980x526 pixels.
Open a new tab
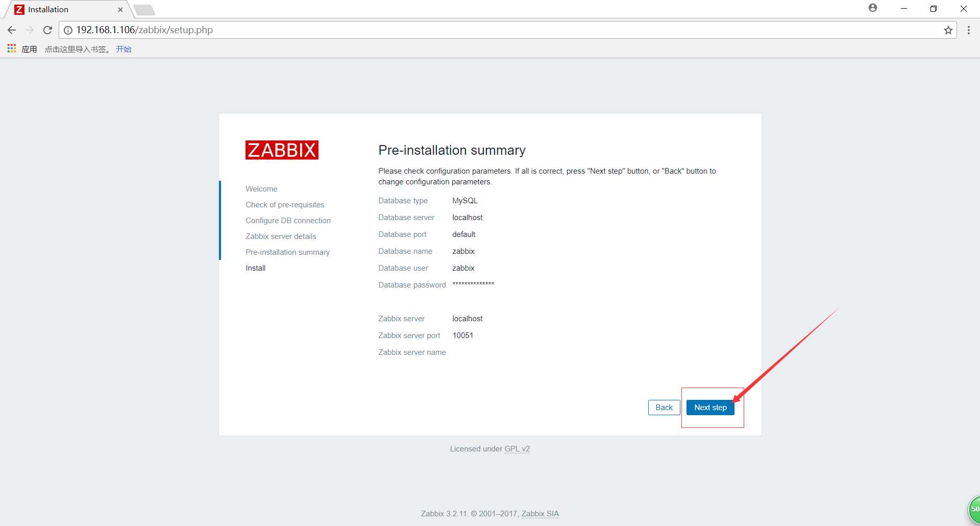[x=144, y=10]
